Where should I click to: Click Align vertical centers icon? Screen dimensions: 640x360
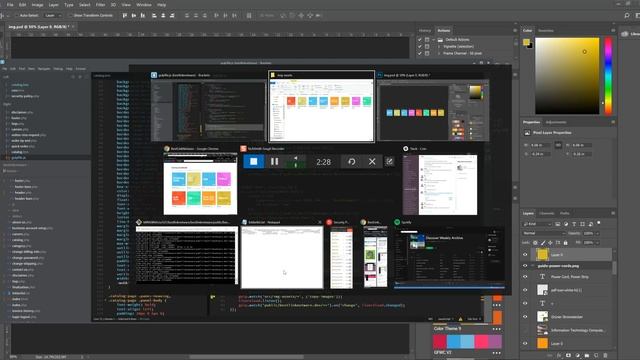[x=133, y=16]
